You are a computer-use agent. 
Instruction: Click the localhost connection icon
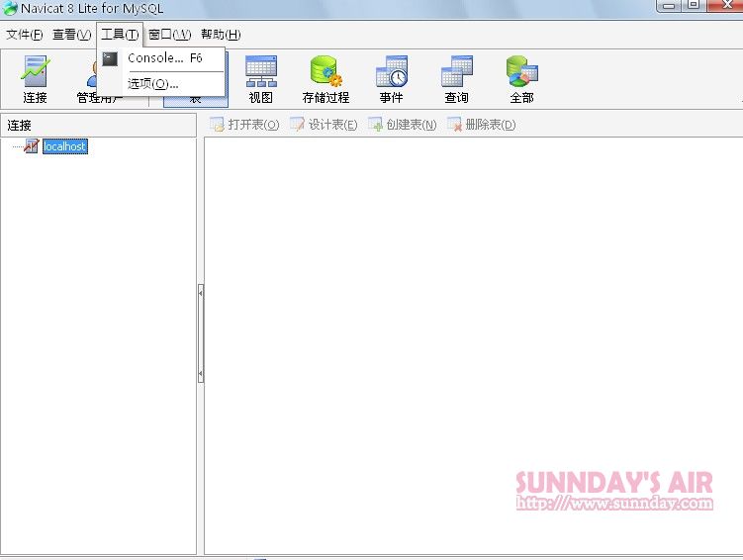(32, 145)
